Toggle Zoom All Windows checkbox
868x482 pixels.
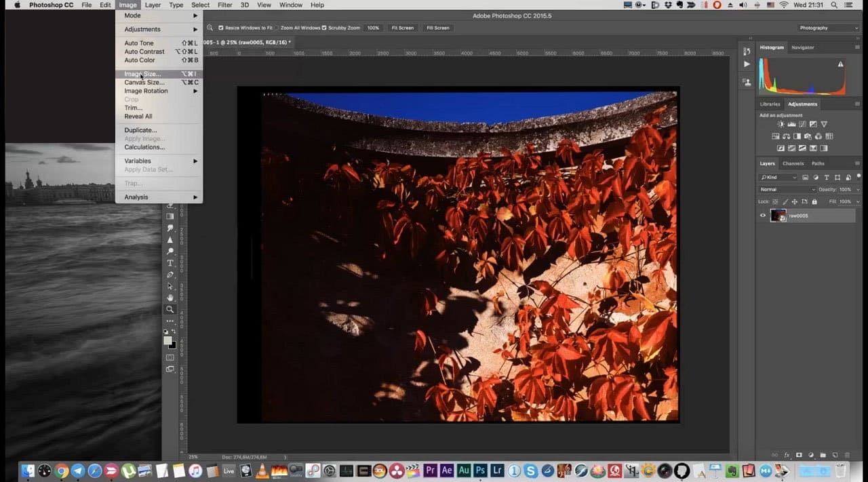click(x=277, y=28)
